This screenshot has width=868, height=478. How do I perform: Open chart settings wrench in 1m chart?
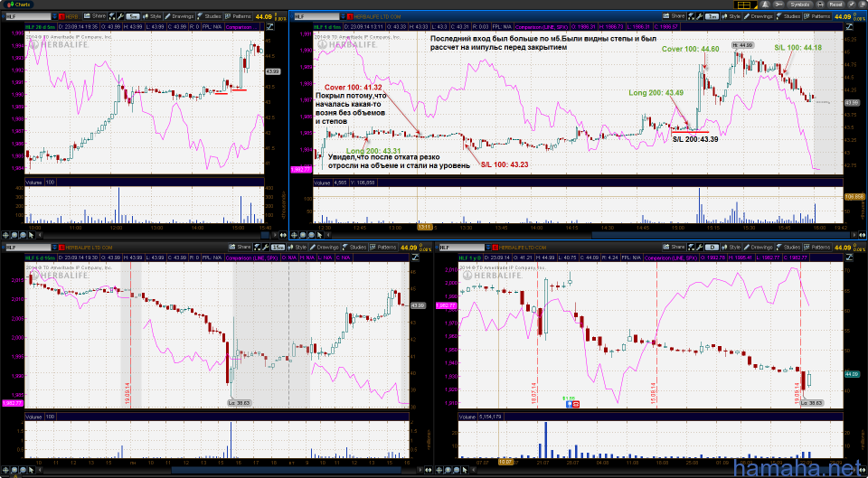[x=699, y=16]
